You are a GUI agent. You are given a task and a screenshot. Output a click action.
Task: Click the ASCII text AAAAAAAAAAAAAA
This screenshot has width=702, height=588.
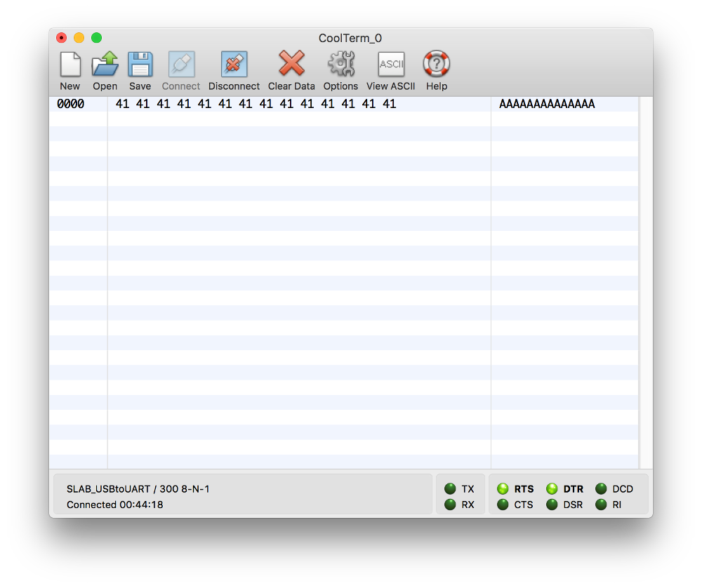point(547,105)
